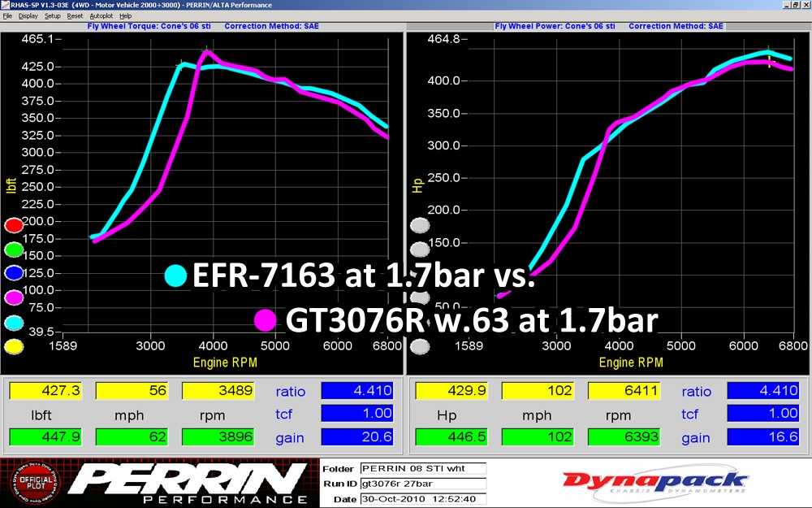Click the Official Plot badge
Screen dimensions: 812x508
[x=35, y=483]
